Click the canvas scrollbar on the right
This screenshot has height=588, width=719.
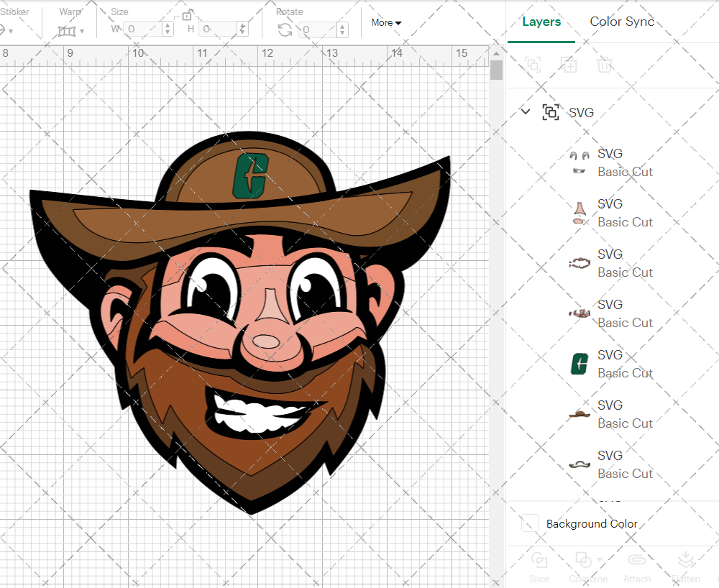click(495, 69)
